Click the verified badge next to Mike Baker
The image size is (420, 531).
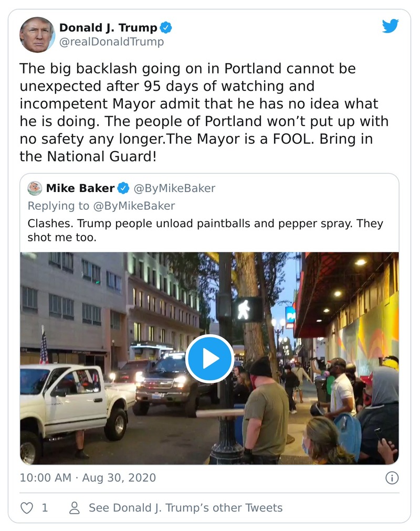click(x=123, y=188)
